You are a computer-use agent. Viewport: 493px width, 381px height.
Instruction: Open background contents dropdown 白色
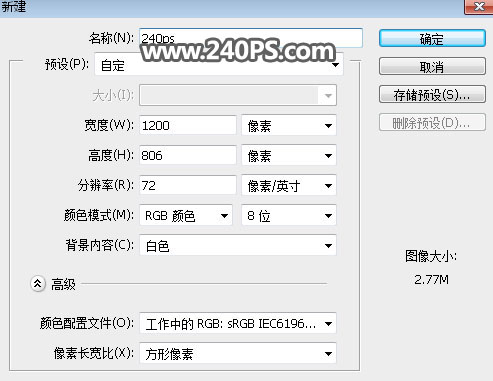[238, 245]
